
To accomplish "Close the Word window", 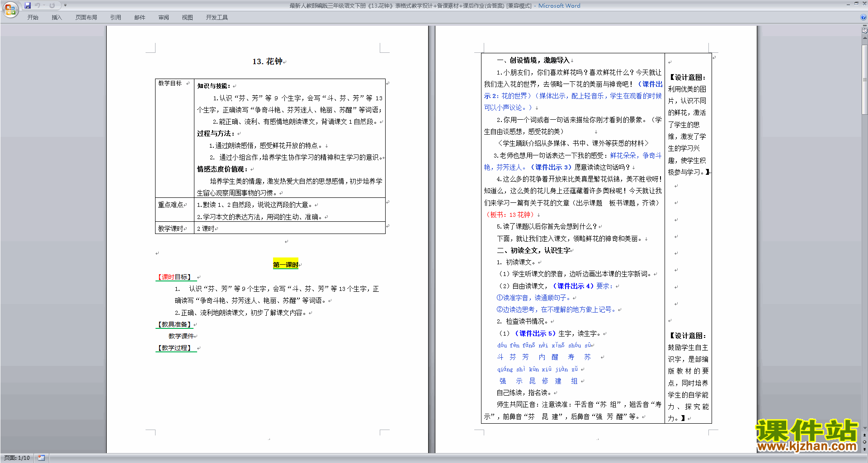I will [864, 4].
